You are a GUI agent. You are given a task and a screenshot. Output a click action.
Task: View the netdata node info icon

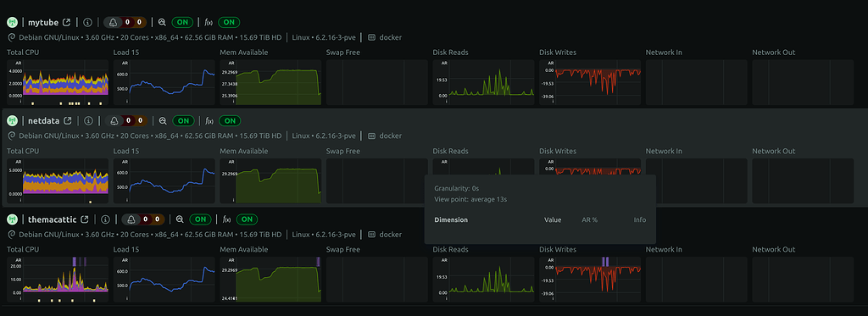(x=88, y=120)
